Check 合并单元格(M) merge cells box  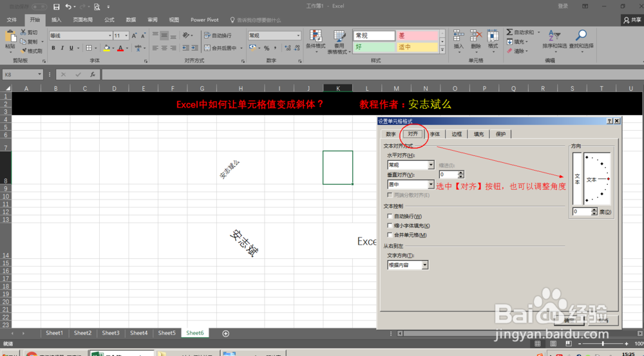click(390, 235)
